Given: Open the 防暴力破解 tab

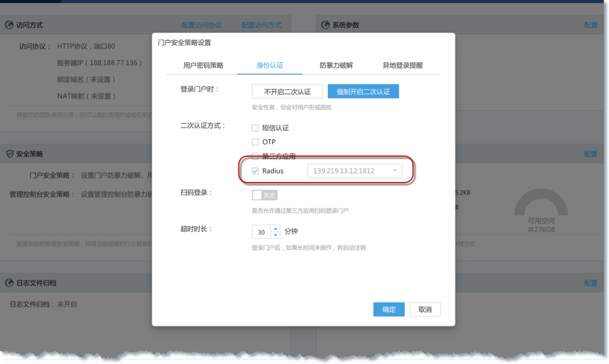Looking at the screenshot, I should tap(336, 65).
